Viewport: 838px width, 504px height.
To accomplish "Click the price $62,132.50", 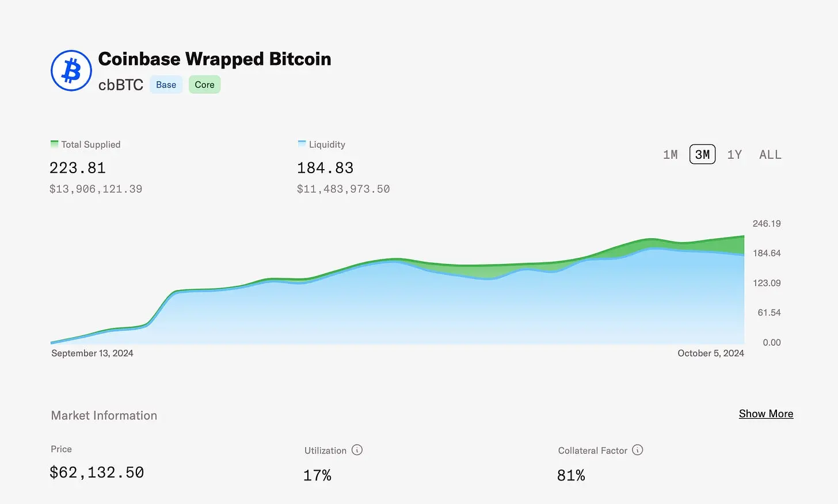I will [x=97, y=472].
